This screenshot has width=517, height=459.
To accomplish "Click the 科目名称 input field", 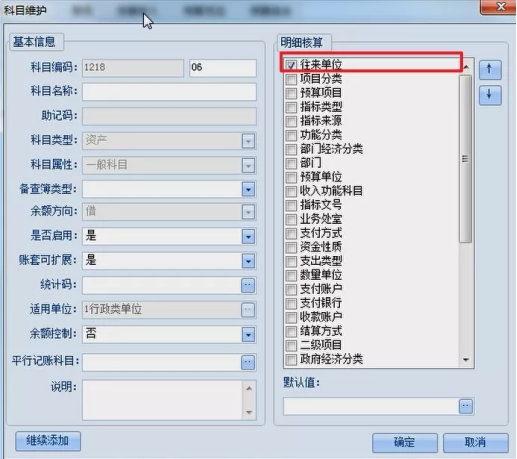I will pos(169,92).
